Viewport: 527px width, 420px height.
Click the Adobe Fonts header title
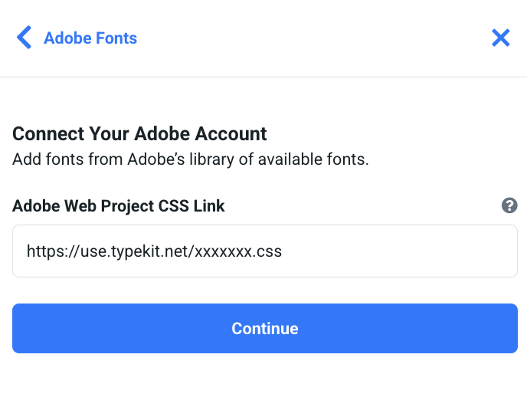coord(90,38)
